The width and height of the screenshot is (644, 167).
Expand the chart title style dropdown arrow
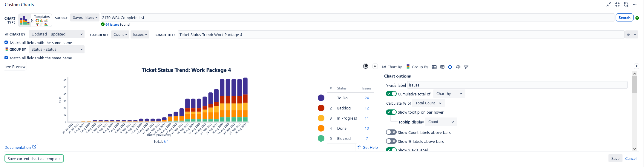635,35
